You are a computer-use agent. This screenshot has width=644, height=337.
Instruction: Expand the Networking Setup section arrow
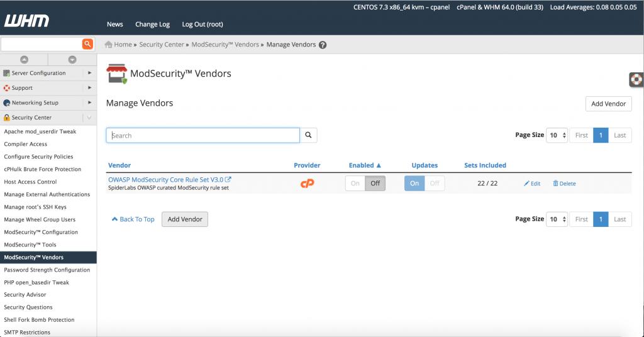pos(89,102)
